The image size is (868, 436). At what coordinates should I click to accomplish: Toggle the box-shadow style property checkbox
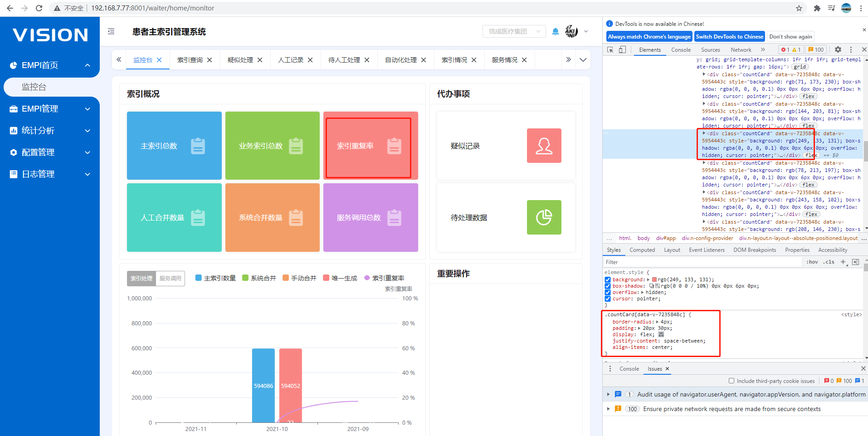point(608,286)
